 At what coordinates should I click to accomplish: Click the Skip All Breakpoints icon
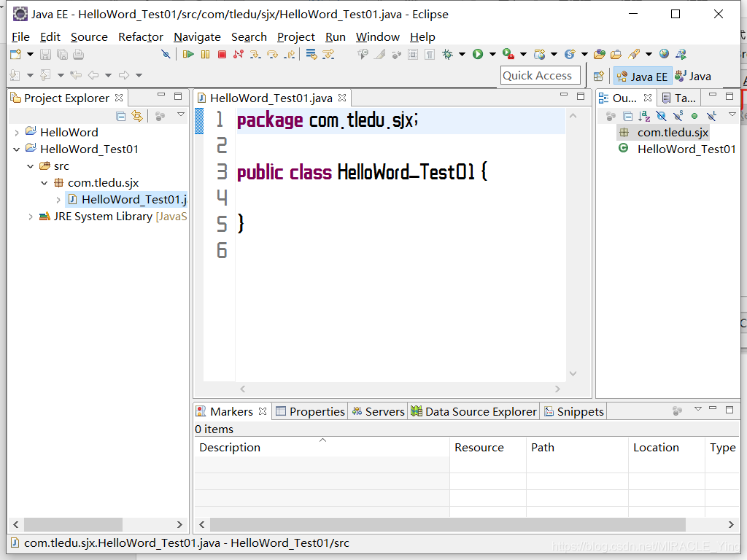point(166,54)
